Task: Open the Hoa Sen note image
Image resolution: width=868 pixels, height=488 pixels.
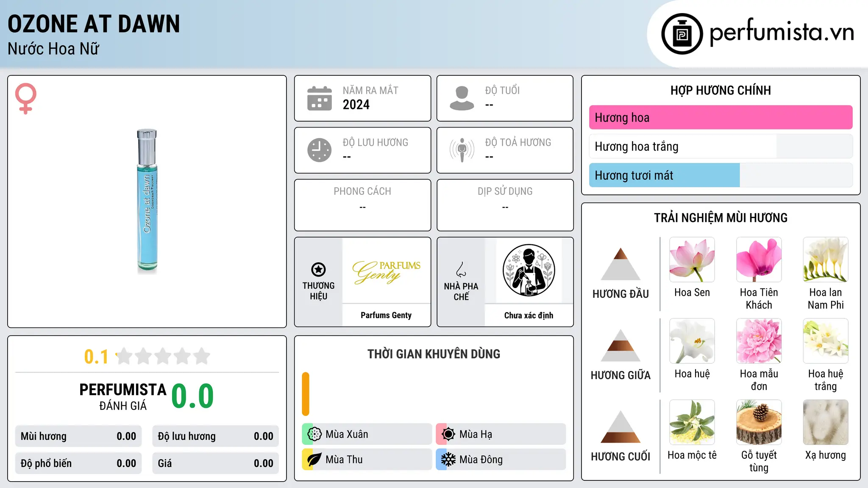Action: pyautogui.click(x=692, y=260)
